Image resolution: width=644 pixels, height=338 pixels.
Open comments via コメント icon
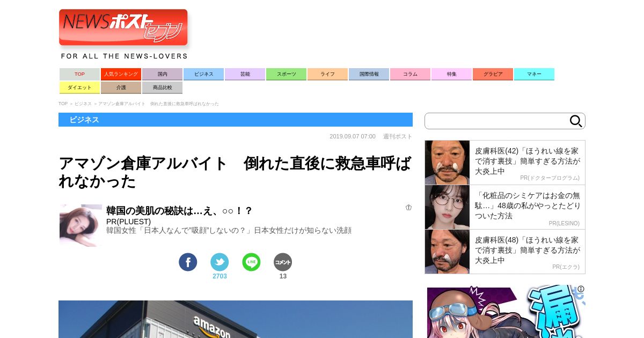[x=283, y=262]
